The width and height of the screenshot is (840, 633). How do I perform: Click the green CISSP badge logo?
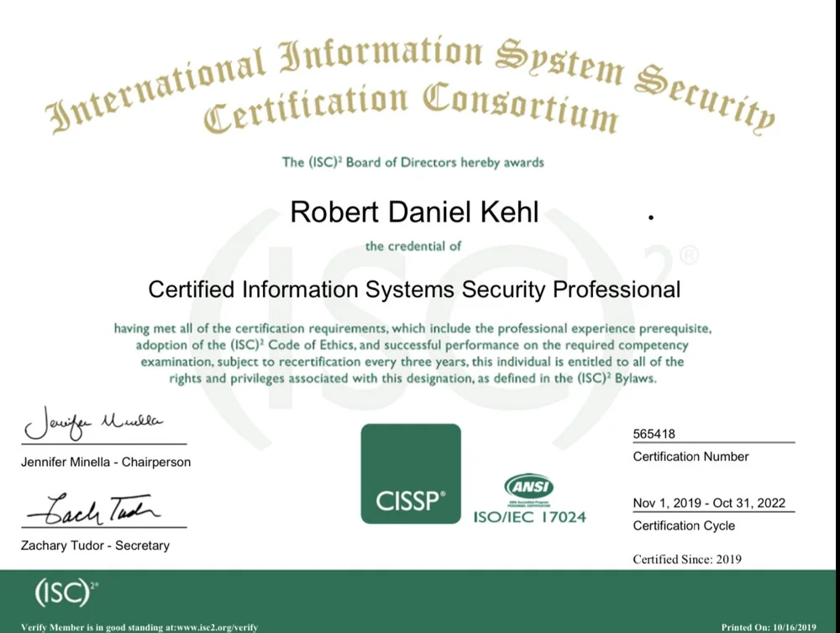click(411, 473)
